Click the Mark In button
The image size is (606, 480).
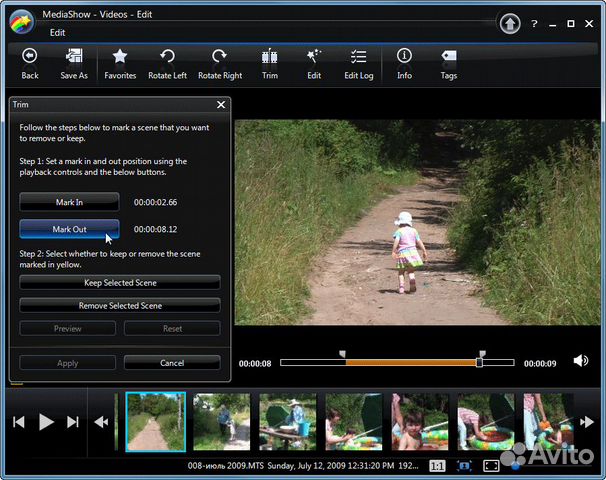[70, 202]
